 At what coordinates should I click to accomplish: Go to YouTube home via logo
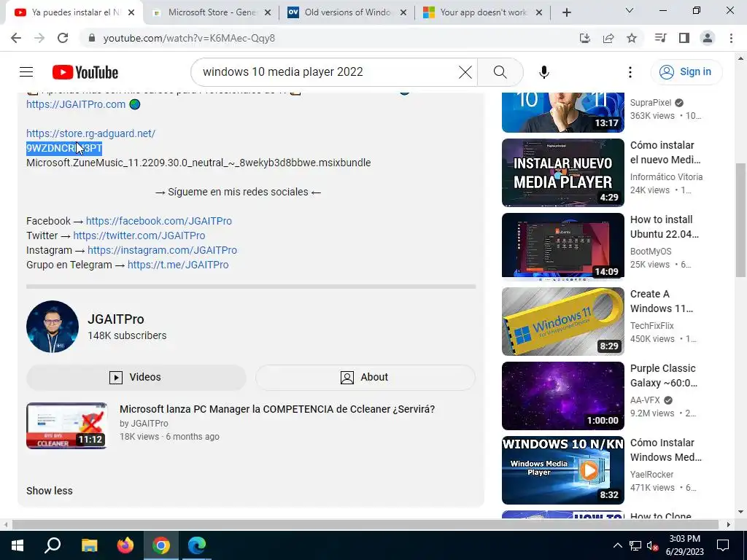tap(85, 72)
